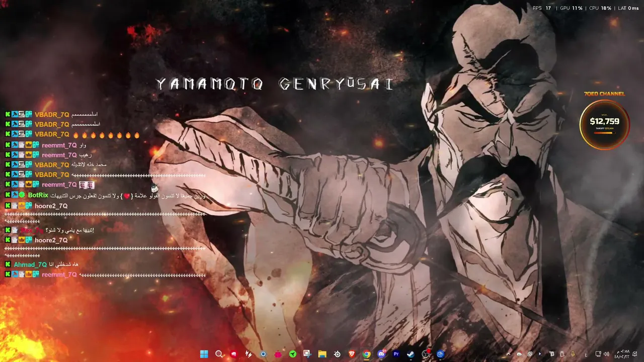Launch Brave browser from taskbar
644x362 pixels.
point(352,354)
